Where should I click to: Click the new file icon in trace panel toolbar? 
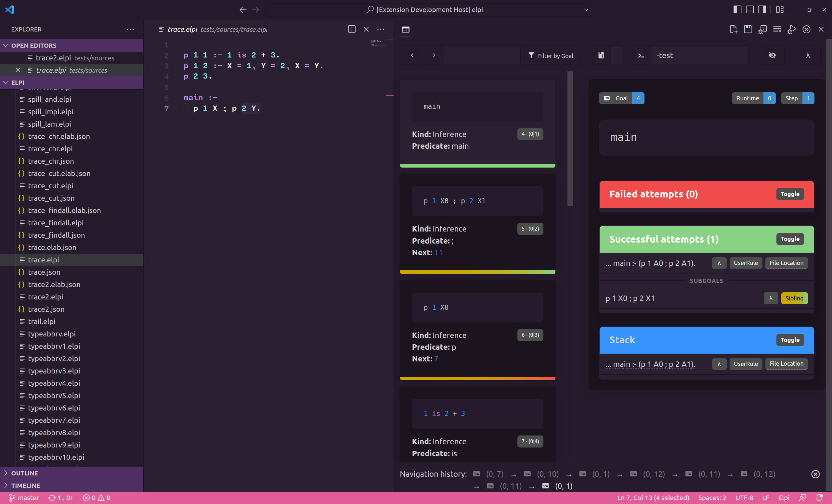[x=733, y=29]
